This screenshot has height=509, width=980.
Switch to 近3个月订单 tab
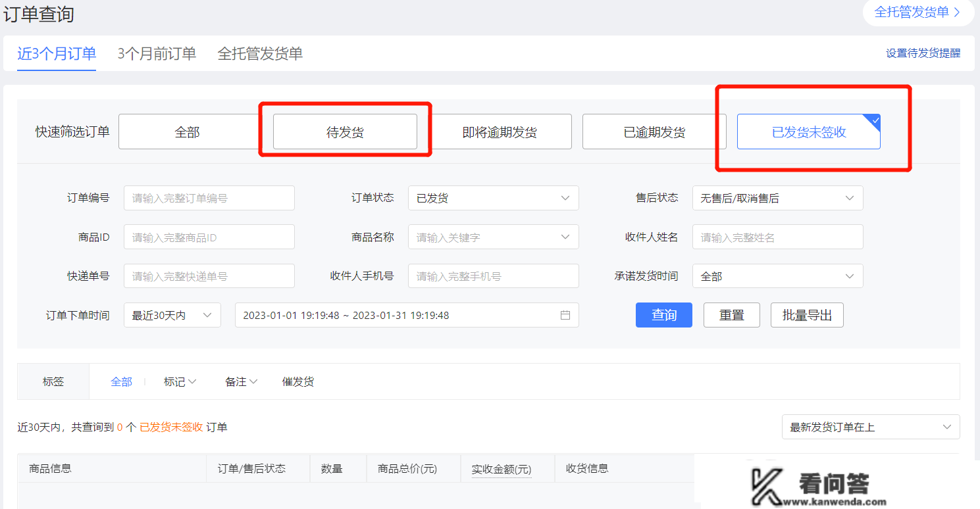(x=57, y=54)
